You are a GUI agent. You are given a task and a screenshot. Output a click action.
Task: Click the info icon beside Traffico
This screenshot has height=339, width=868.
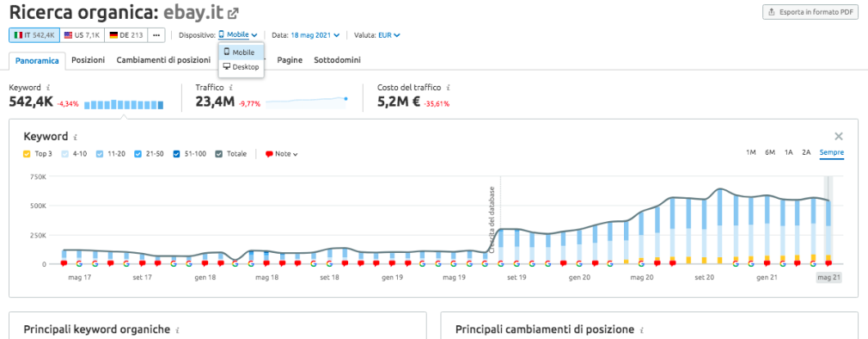pyautogui.click(x=231, y=88)
